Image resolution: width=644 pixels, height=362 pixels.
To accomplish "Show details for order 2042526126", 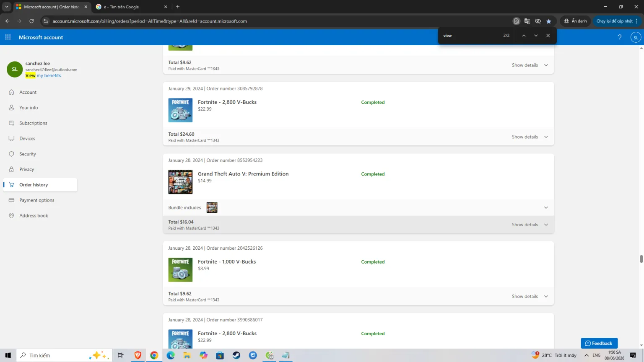I will click(530, 296).
